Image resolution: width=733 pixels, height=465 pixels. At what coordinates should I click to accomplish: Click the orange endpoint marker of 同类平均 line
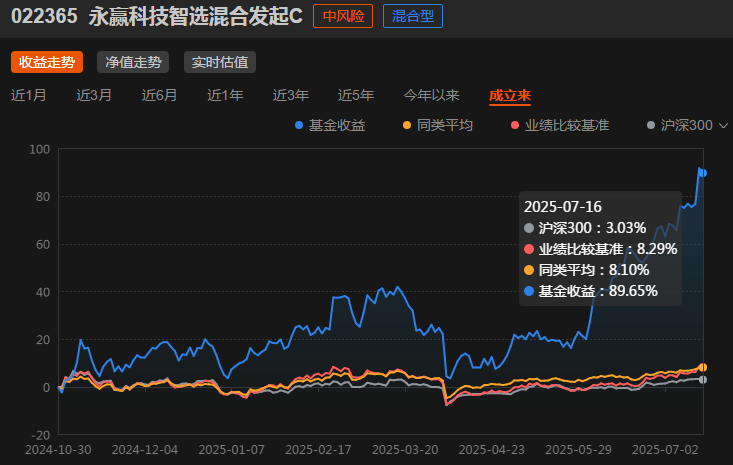pos(702,367)
